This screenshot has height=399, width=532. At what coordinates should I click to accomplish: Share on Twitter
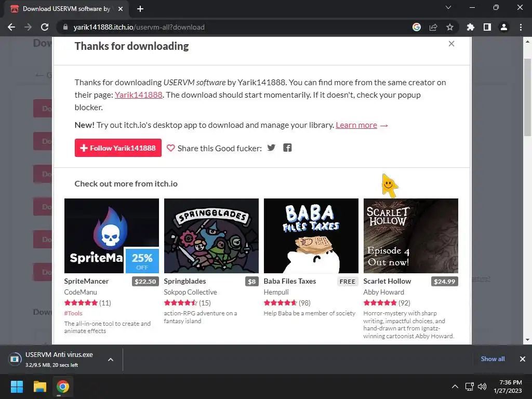point(271,148)
